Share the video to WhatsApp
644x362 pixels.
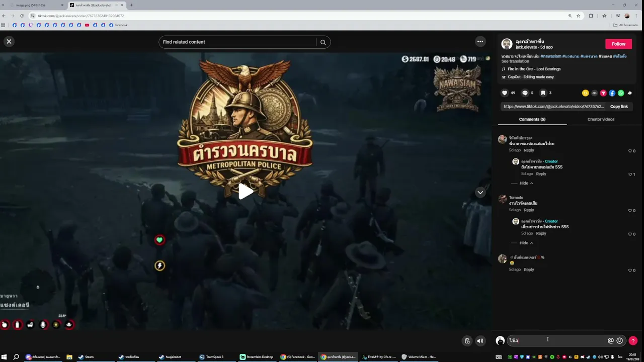point(621,93)
